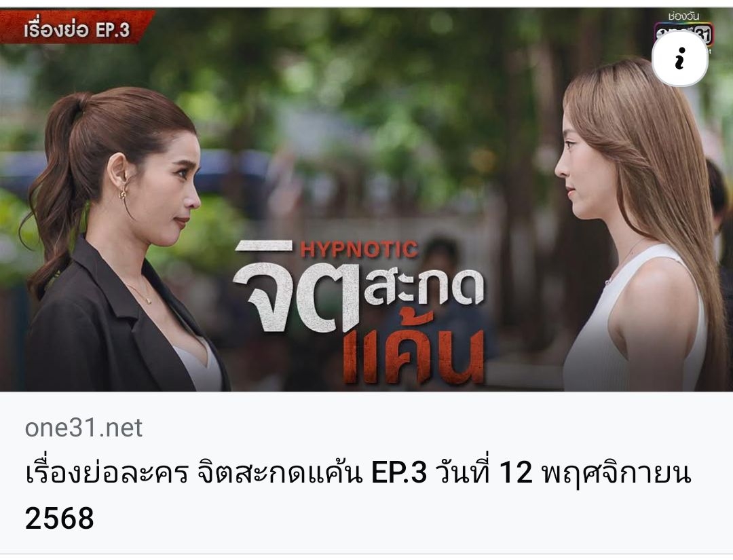This screenshot has height=560, width=733.
Task: Click the red "เรื่องย่อ EP.3" badge
Action: [77, 29]
